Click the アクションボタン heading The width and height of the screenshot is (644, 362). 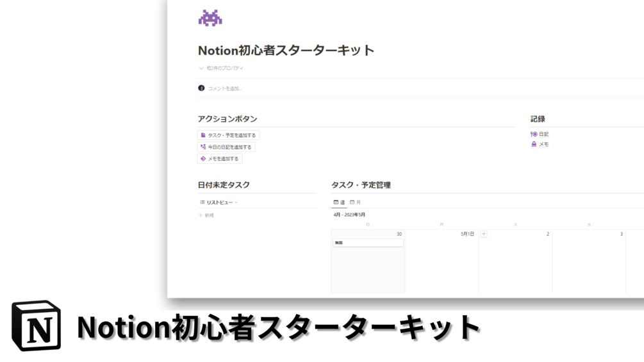(227, 119)
